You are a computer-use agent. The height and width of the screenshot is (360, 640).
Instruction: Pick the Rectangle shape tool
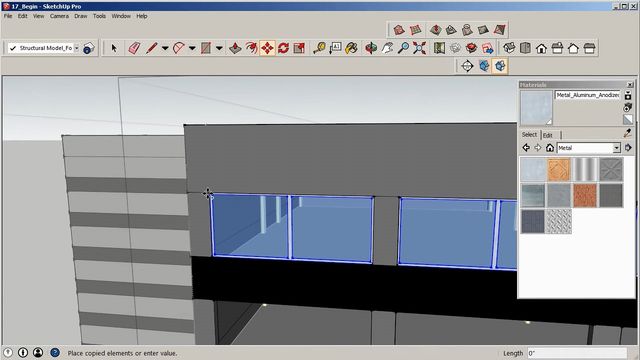coord(206,48)
